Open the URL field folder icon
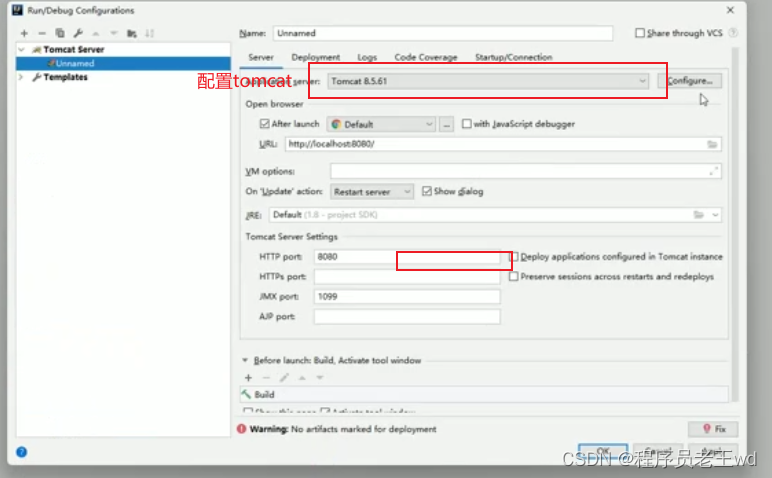Image resolution: width=772 pixels, height=478 pixels. coord(712,144)
